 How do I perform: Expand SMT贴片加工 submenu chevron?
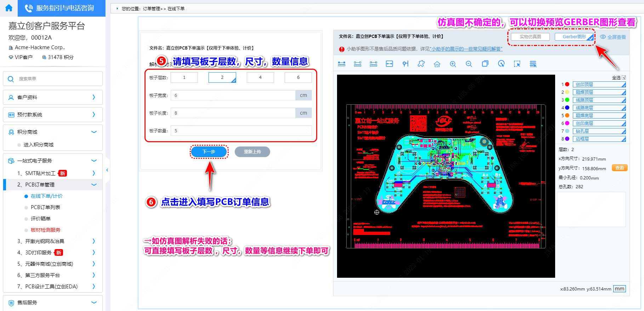point(94,173)
